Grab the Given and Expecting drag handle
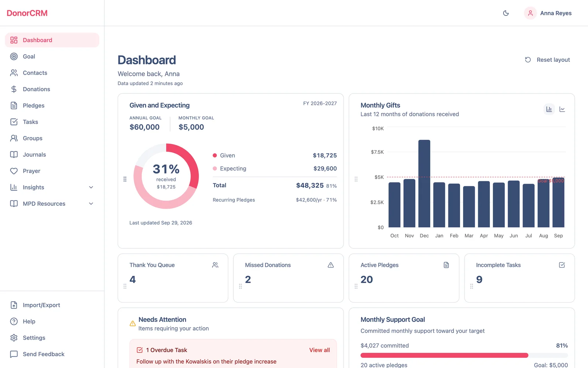 tap(125, 179)
